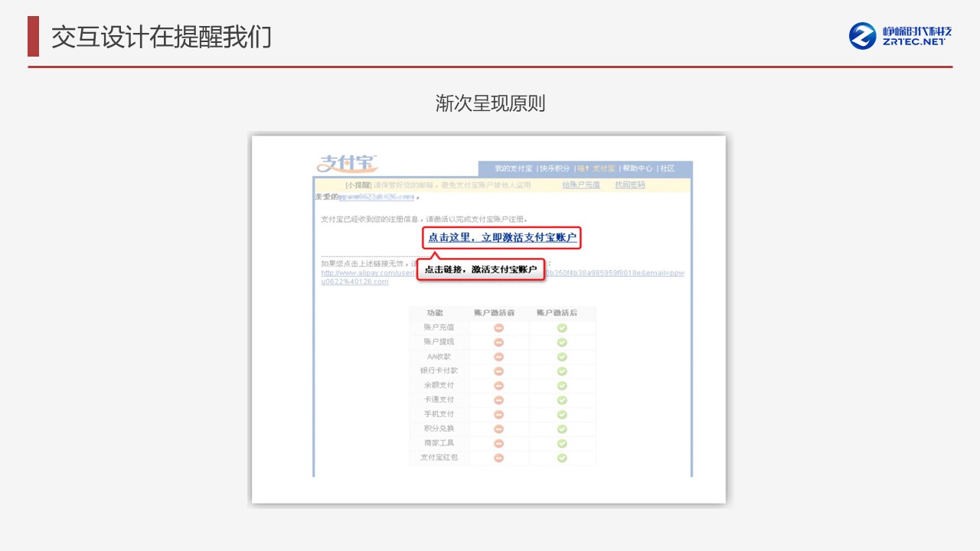Click the 小提醒 notice text

(437, 185)
